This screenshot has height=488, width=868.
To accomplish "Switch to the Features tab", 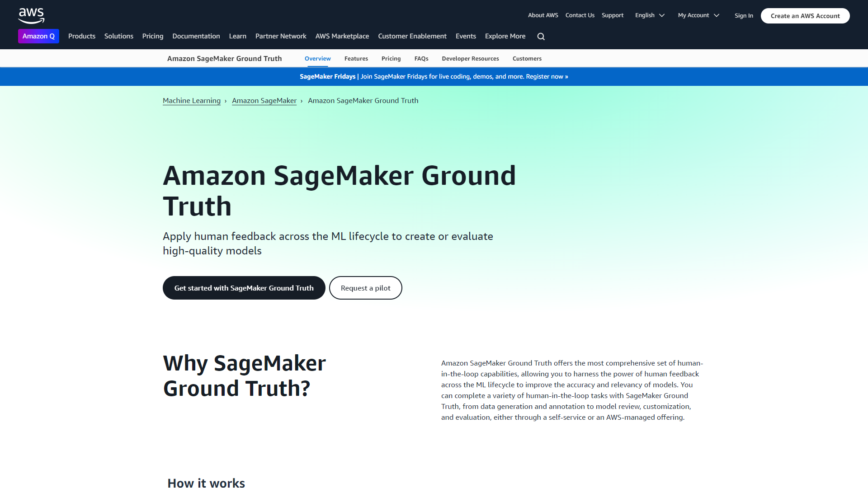I will (x=356, y=58).
